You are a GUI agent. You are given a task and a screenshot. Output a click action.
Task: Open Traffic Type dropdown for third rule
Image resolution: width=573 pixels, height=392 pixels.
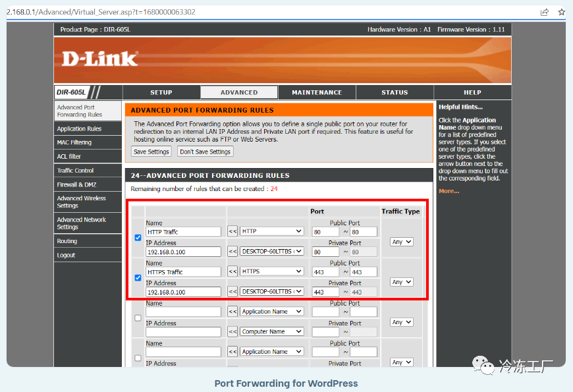click(x=402, y=322)
